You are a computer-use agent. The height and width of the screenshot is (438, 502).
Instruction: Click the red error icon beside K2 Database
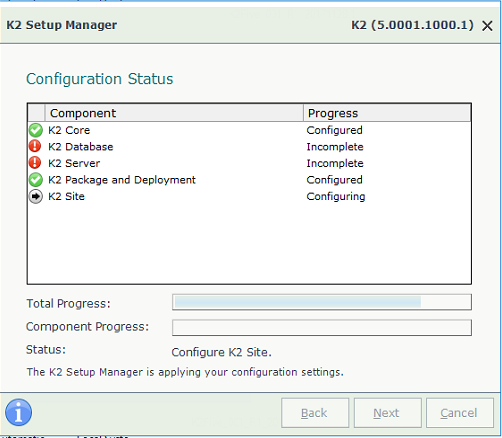35,146
